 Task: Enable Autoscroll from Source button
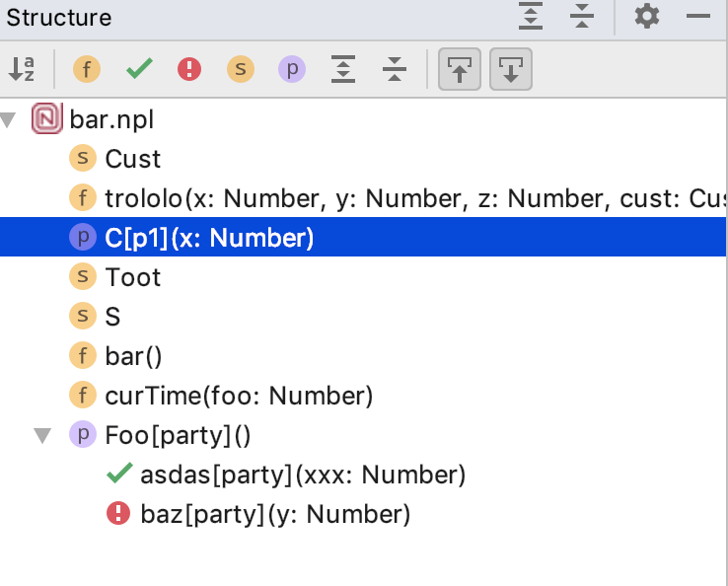(x=511, y=69)
